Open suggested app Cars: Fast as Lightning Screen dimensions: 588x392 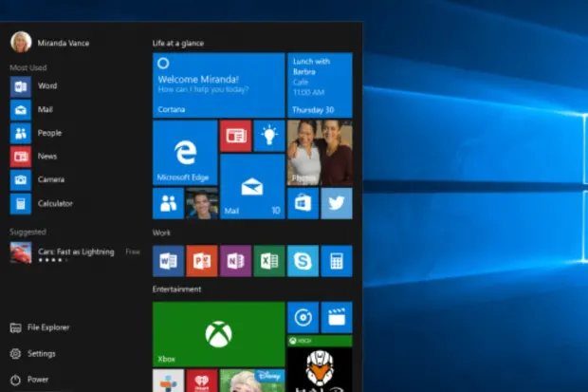click(x=75, y=252)
